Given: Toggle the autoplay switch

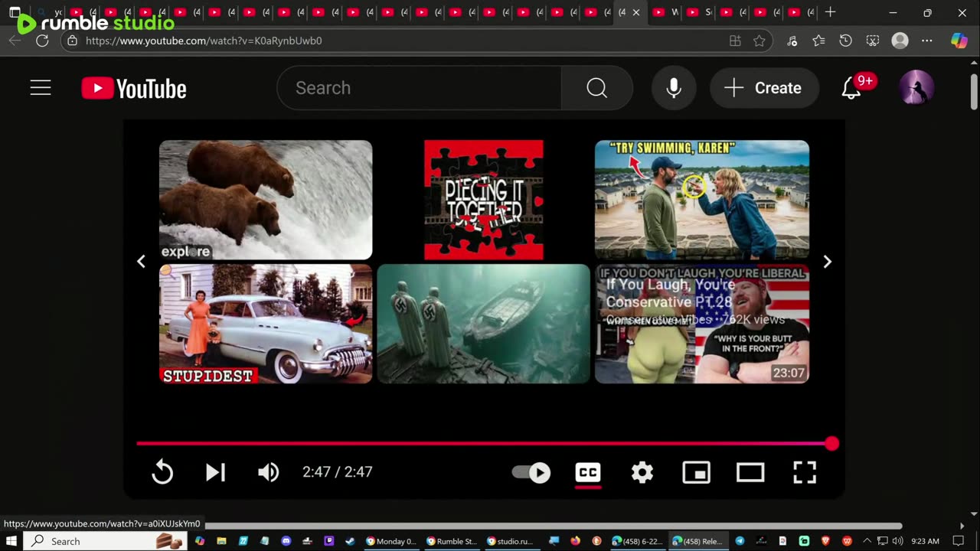Looking at the screenshot, I should pos(531,472).
